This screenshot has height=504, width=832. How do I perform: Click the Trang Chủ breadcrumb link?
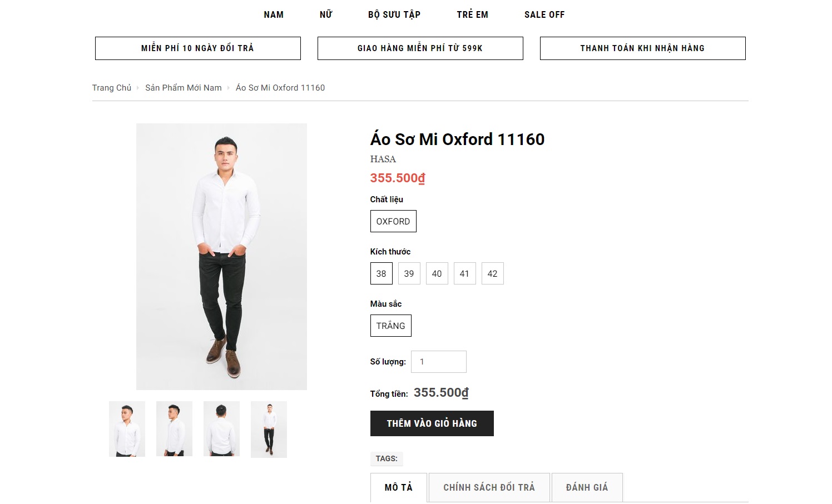pos(112,88)
